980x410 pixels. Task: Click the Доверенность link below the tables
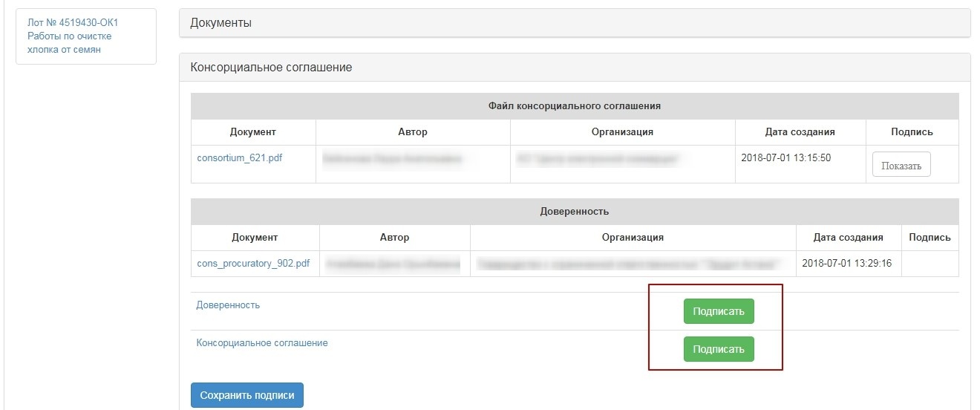pos(228,305)
